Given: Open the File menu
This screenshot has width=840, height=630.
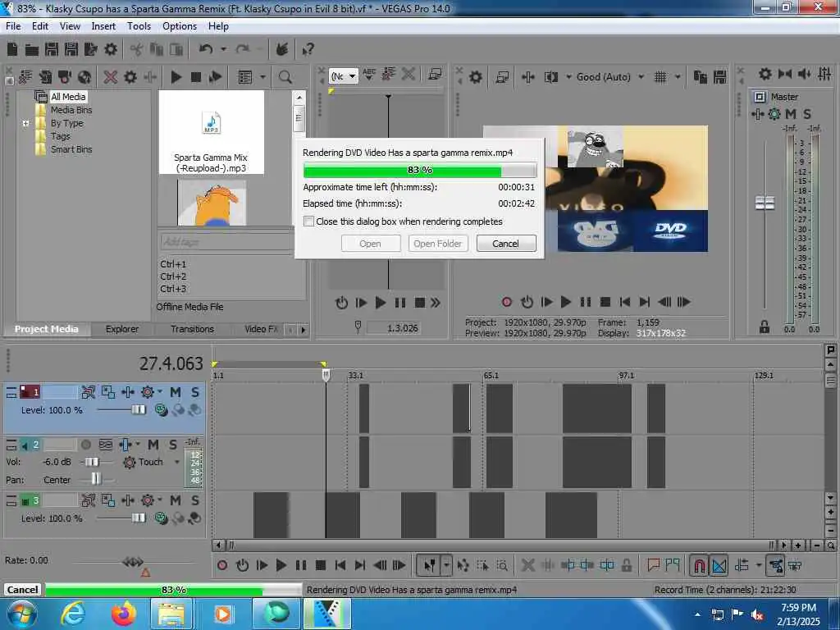Looking at the screenshot, I should tap(13, 26).
